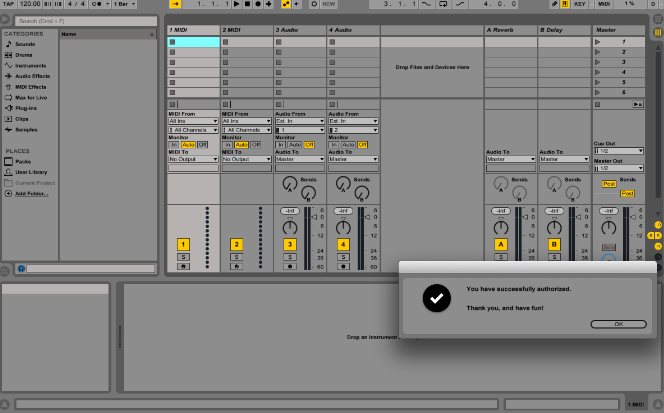Toggle the Arrangement Record button in transport
664x413 pixels.
[258, 4]
